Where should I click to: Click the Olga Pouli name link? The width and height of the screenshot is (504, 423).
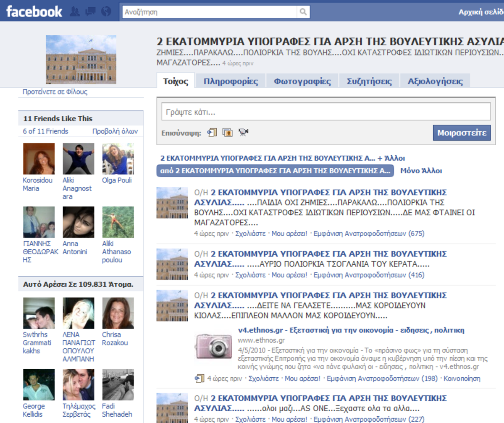(117, 180)
